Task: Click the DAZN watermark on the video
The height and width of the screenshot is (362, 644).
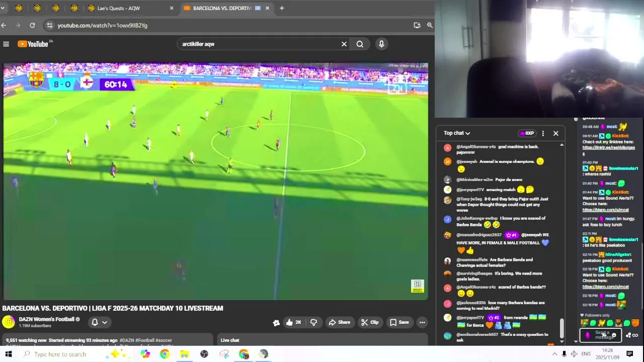Action: click(417, 286)
